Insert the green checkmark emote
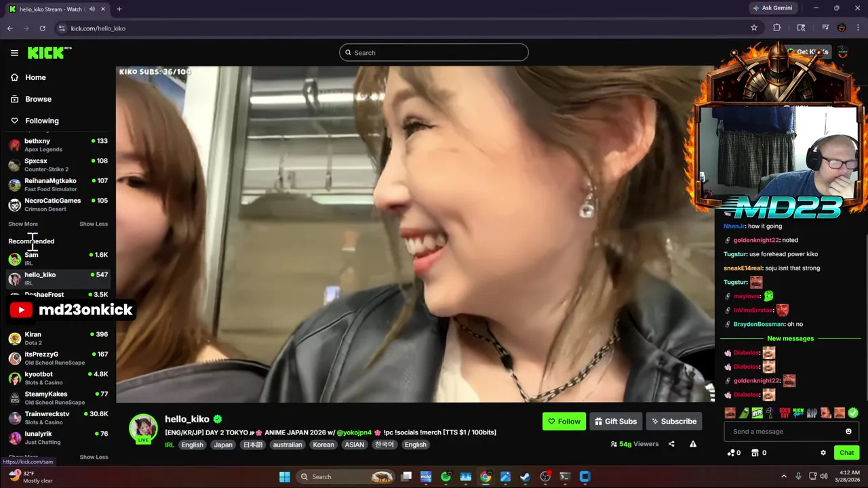 tap(853, 413)
